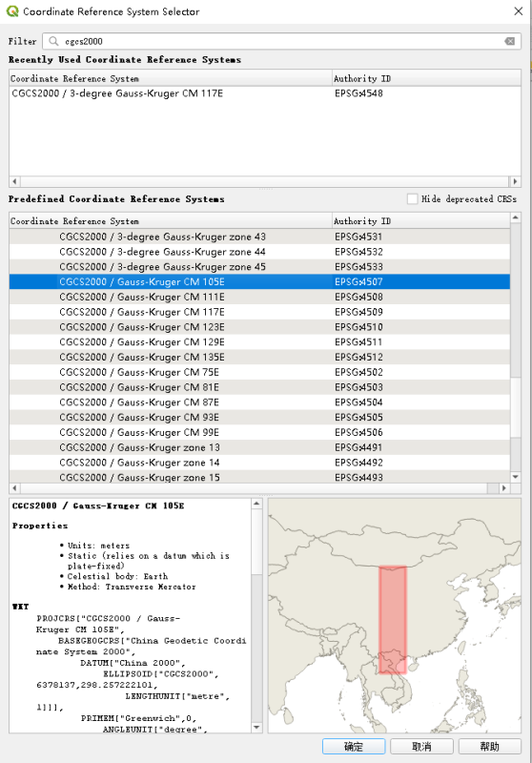Select CGCS2000 / 3-degree Gauss-Kruger zone 43

click(x=259, y=237)
